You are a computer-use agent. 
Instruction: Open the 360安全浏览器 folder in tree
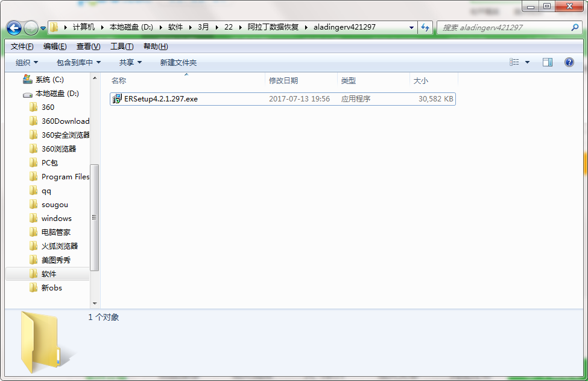[x=65, y=135]
